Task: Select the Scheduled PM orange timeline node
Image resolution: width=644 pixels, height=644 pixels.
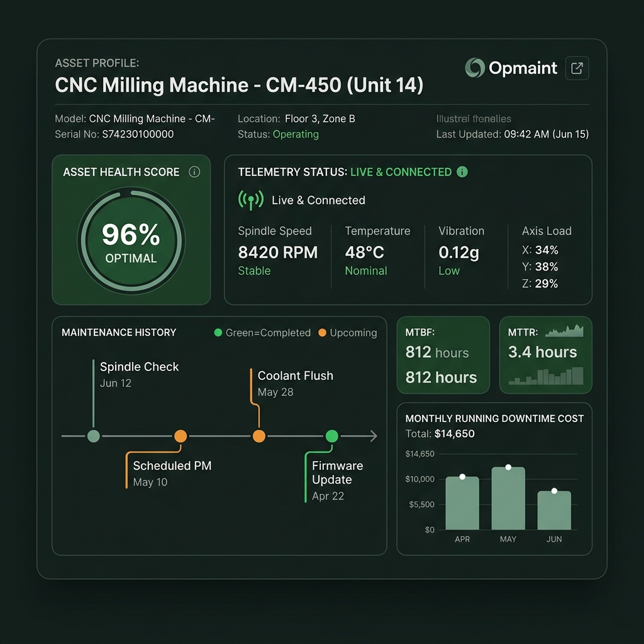Action: pyautogui.click(x=180, y=436)
